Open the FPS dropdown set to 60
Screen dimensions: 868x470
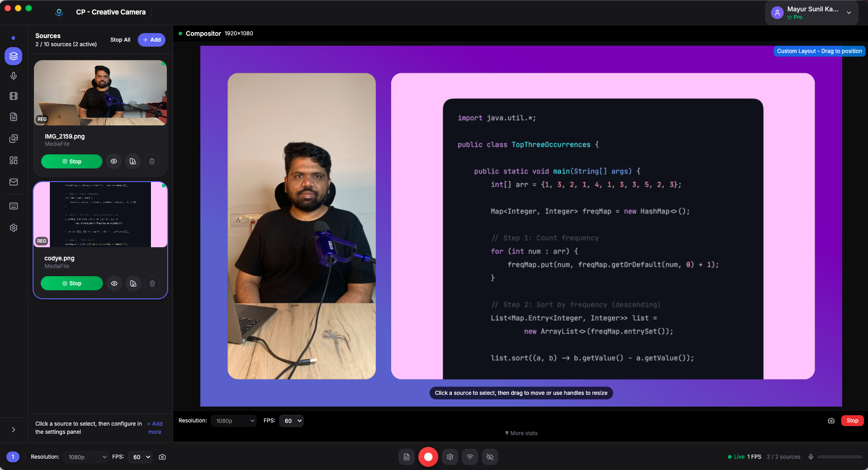(x=291, y=421)
